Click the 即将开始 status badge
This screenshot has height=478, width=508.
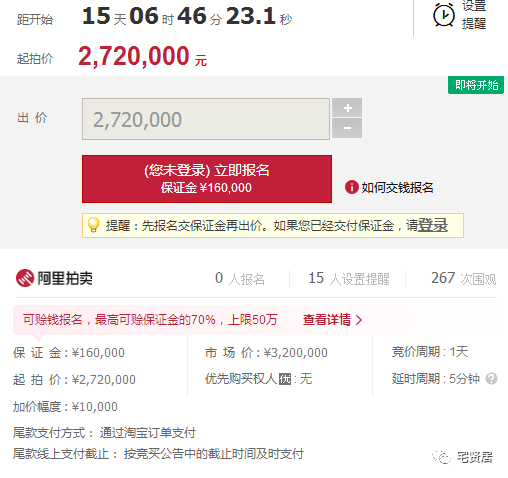coord(476,85)
